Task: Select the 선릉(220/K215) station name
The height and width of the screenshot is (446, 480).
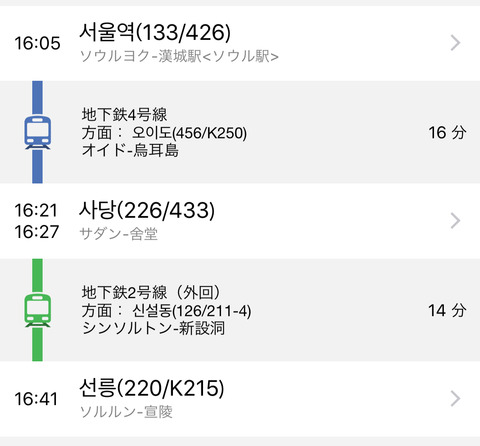Action: [152, 388]
